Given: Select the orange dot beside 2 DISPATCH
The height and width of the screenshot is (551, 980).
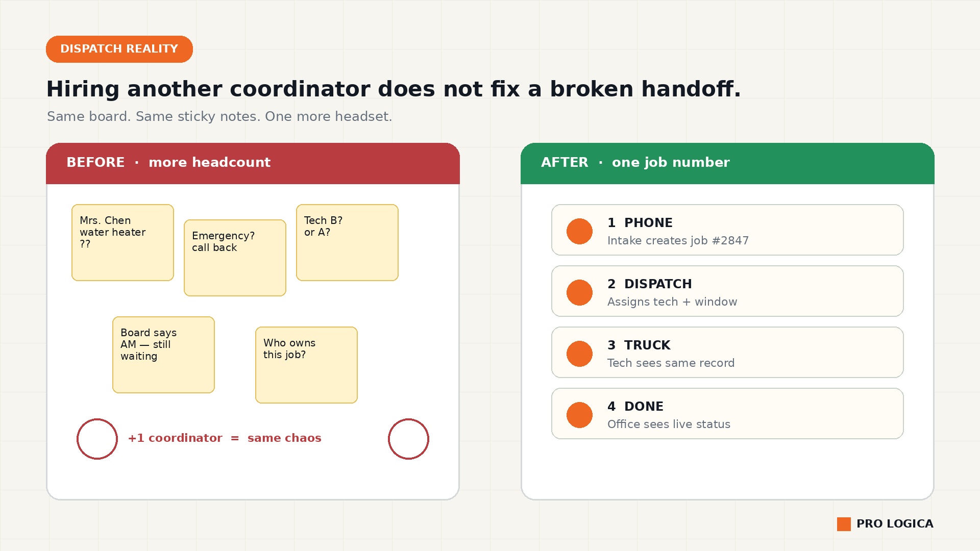Looking at the screenshot, I should [579, 292].
